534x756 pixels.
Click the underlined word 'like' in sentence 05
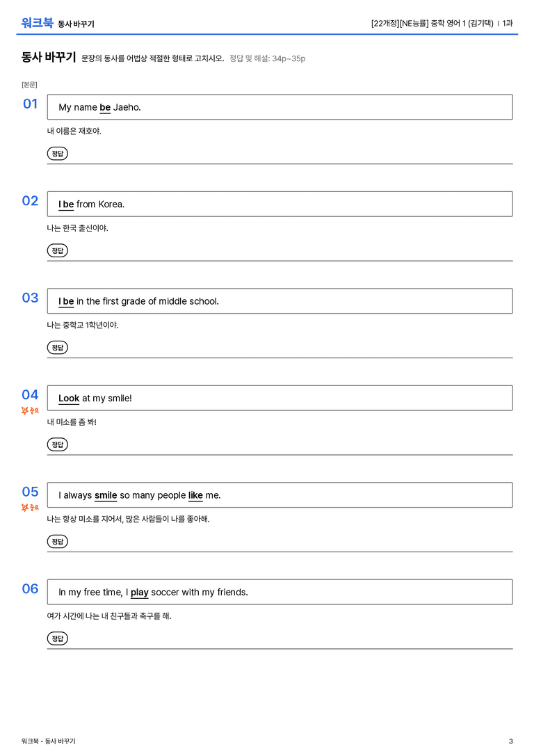[195, 495]
